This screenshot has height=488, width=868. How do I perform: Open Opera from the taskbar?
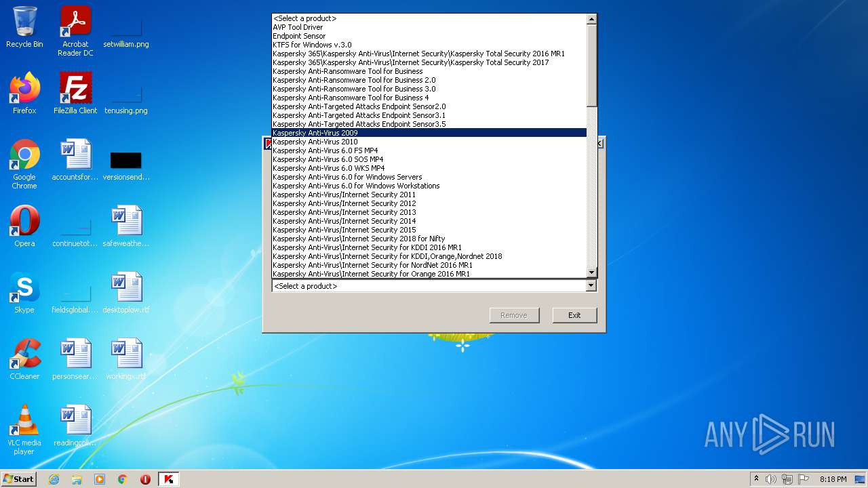point(145,479)
